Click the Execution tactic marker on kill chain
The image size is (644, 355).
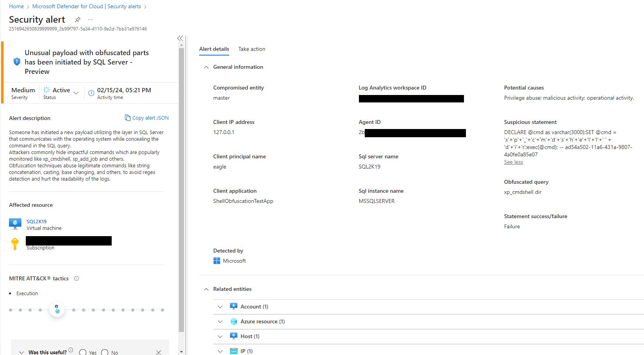(57, 309)
